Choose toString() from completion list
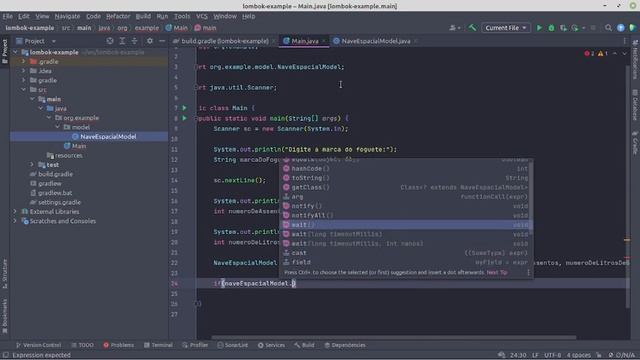Image resolution: width=640 pixels, height=360 pixels. point(406,178)
